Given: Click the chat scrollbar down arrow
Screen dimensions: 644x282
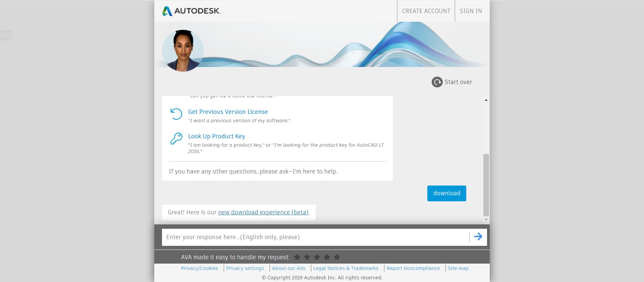Looking at the screenshot, I should pos(486,219).
